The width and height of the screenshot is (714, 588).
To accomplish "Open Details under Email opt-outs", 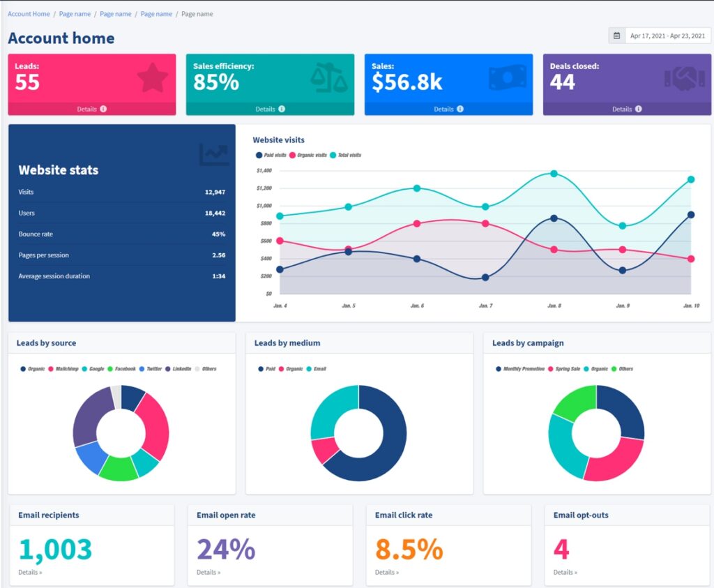I will (565, 573).
